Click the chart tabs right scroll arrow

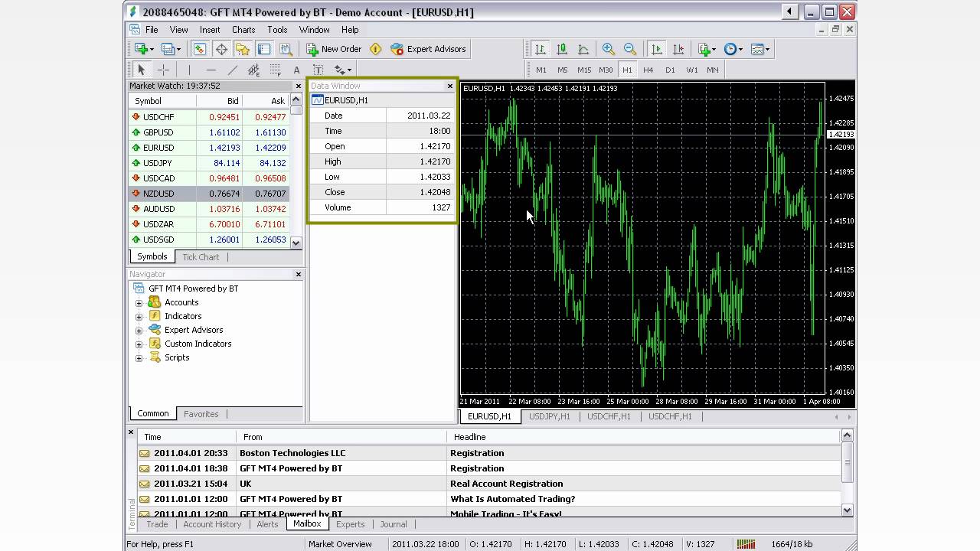[848, 417]
